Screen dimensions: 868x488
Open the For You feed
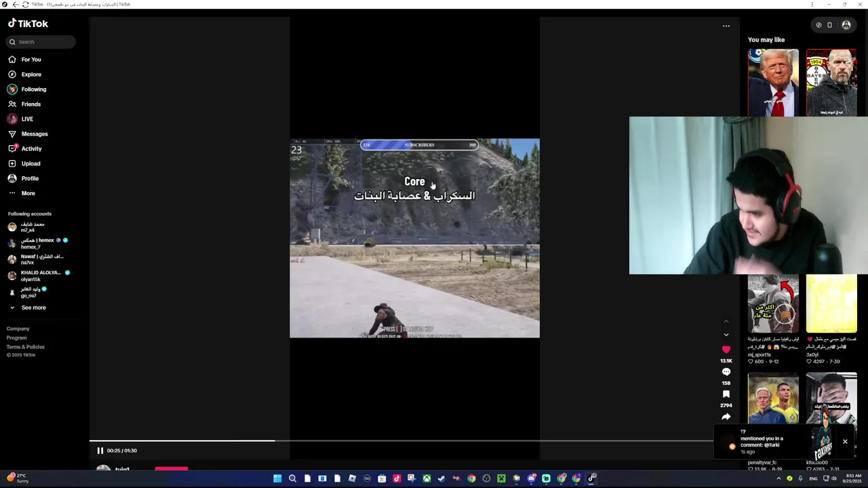(31, 60)
